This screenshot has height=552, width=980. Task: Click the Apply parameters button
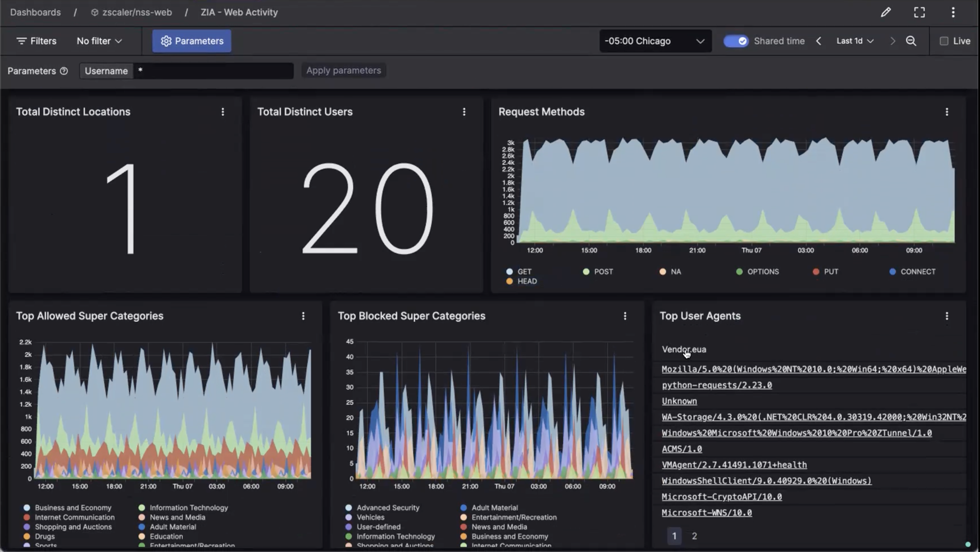click(x=343, y=71)
